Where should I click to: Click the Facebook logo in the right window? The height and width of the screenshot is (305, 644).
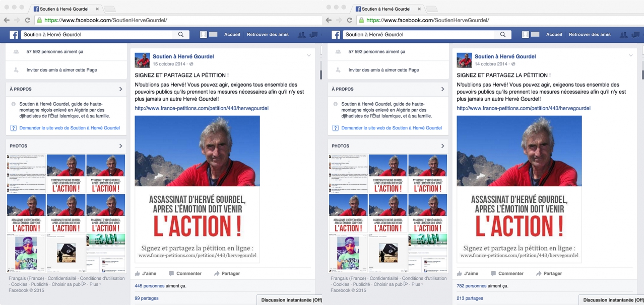coord(336,35)
